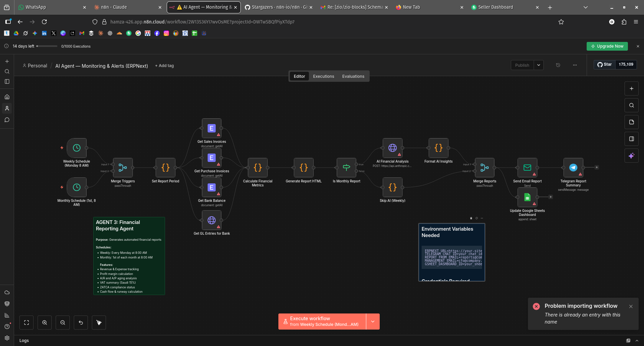The image size is (644, 346).
Task: Toggle the left sidebar panel icon
Action: tap(7, 81)
